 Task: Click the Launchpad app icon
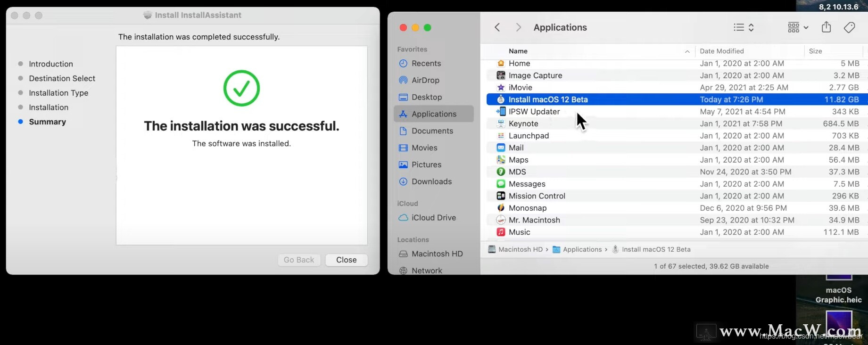point(501,136)
